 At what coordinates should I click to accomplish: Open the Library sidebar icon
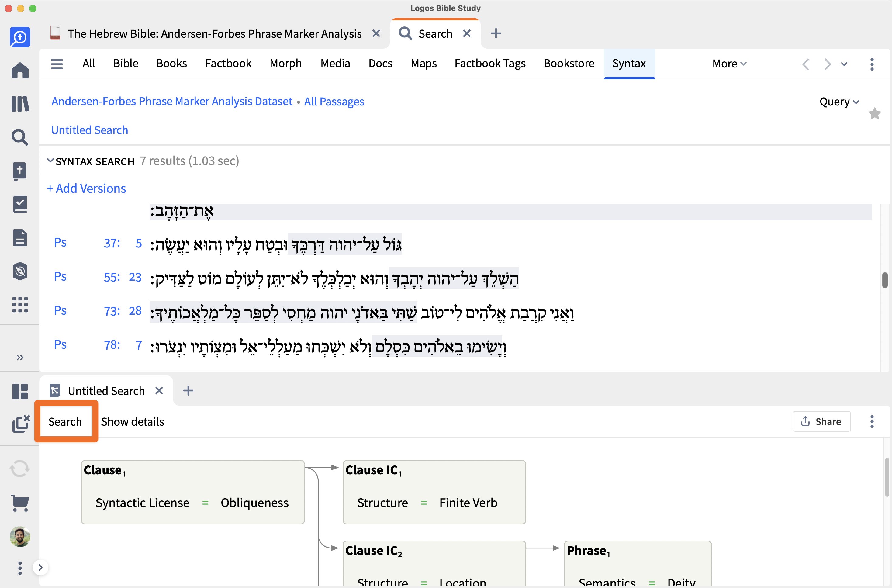coord(20,103)
